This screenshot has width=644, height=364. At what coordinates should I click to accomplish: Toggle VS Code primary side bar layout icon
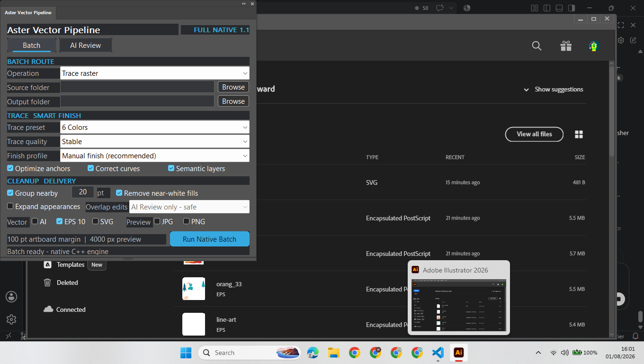point(547,8)
